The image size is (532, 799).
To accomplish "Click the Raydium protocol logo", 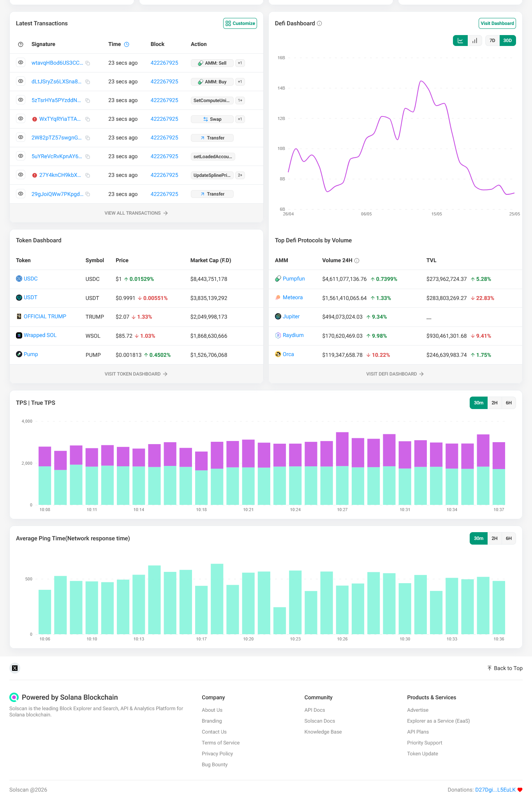I will point(278,335).
